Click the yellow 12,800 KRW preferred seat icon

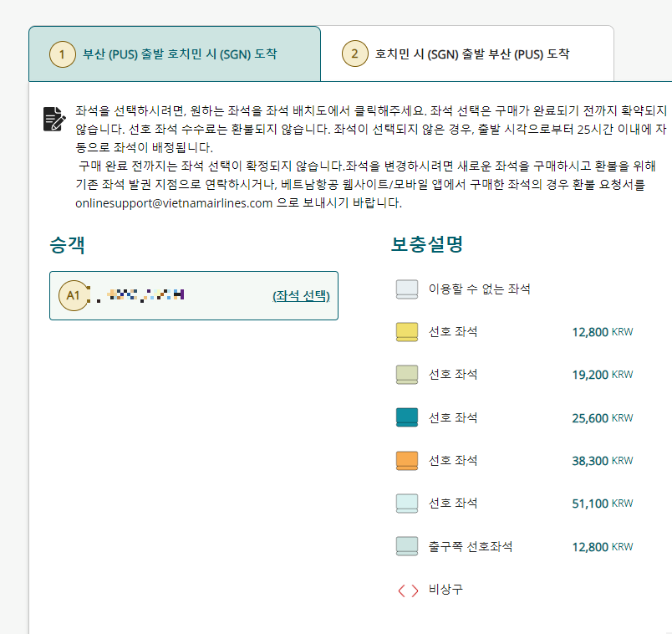click(x=405, y=331)
